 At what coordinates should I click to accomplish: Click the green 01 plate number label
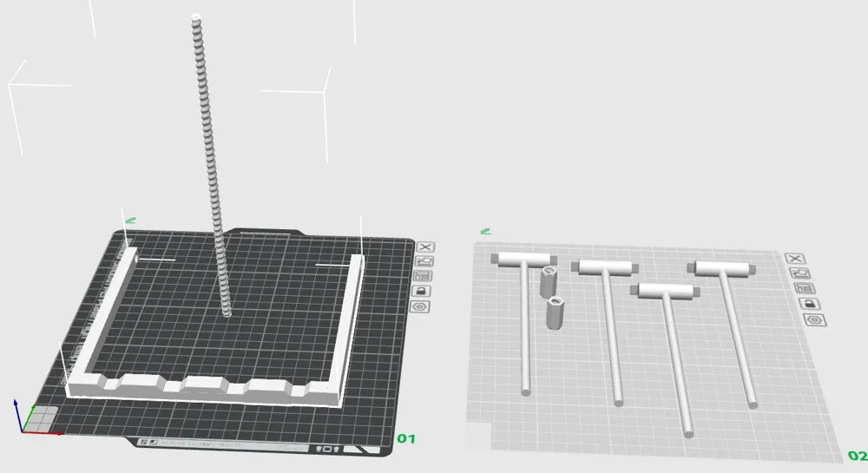pyautogui.click(x=406, y=439)
